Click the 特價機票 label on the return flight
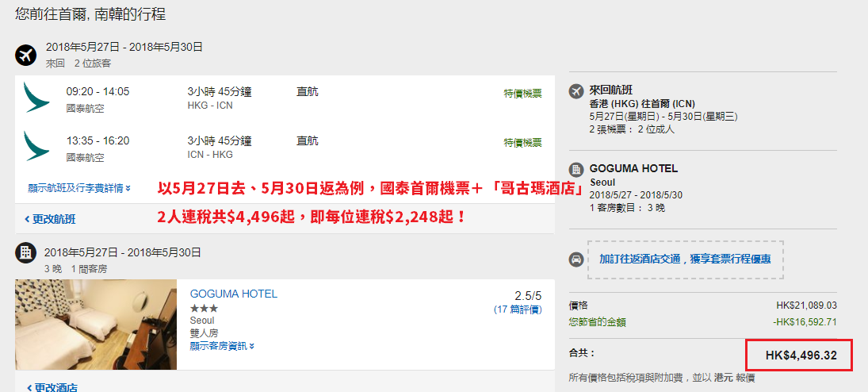868x392 pixels. pyautogui.click(x=522, y=143)
